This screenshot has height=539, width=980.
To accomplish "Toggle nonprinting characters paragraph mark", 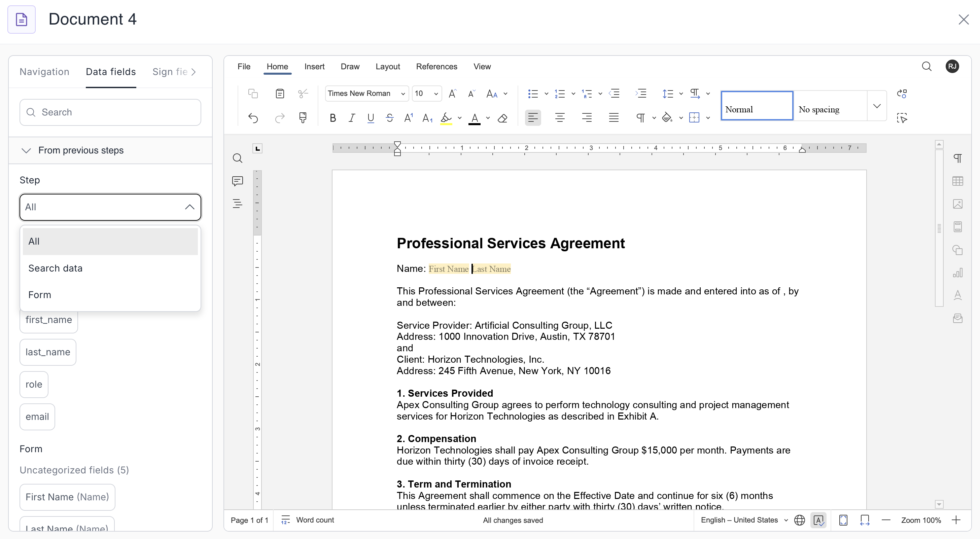I will point(640,118).
